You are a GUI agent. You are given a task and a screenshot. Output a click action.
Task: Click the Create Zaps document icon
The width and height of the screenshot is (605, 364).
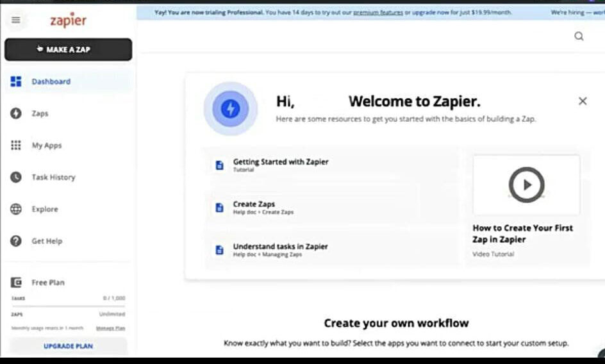point(220,208)
